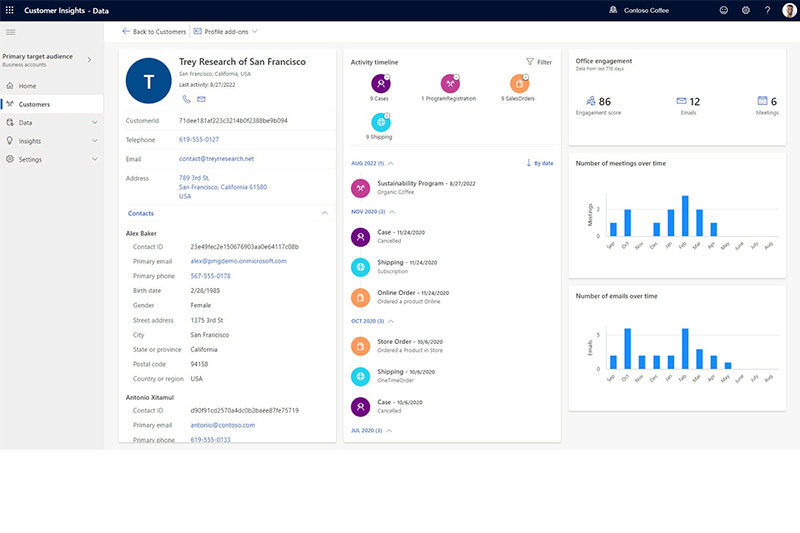This screenshot has width=800, height=533.
Task: Click the phone icon under customer name
Action: coord(186,99)
